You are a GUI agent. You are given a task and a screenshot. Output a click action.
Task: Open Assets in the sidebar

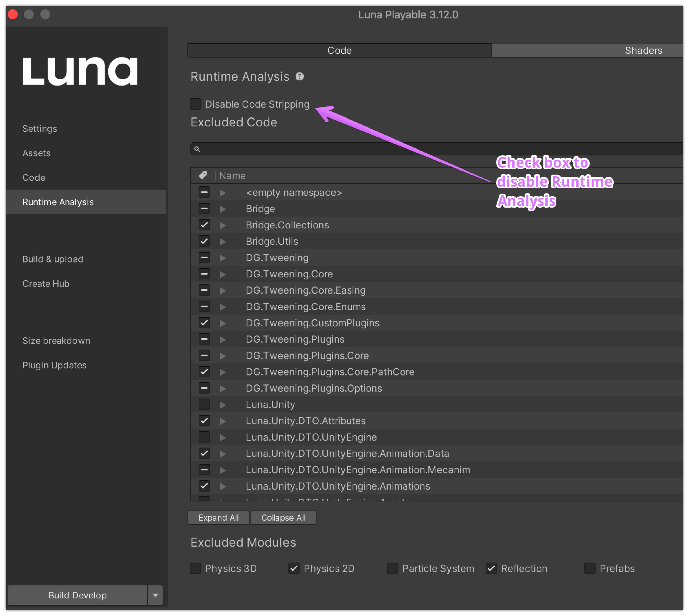pos(36,153)
